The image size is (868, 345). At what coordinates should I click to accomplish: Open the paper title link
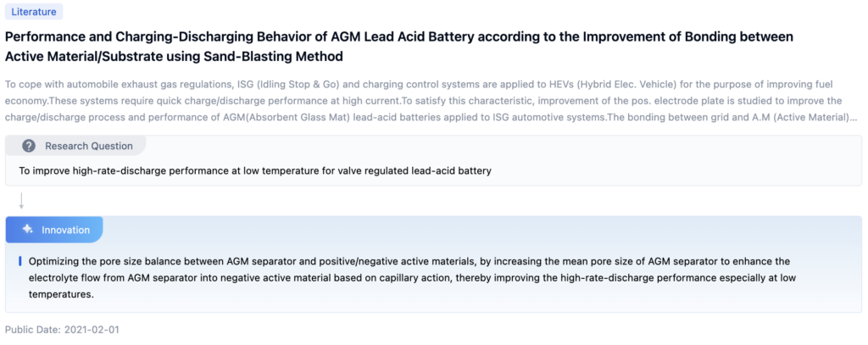point(398,37)
